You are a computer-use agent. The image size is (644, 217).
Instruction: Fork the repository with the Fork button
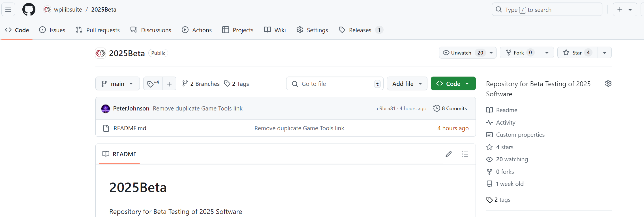pyautogui.click(x=520, y=53)
